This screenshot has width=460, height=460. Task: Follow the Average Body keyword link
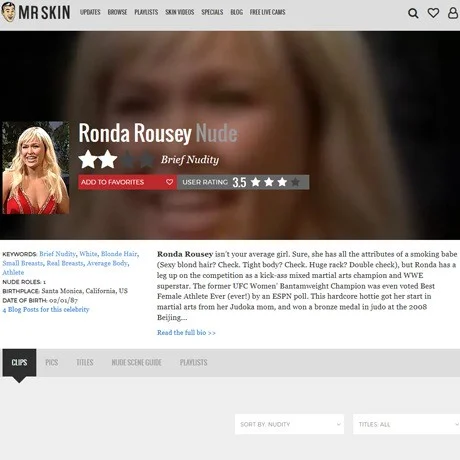coord(107,263)
